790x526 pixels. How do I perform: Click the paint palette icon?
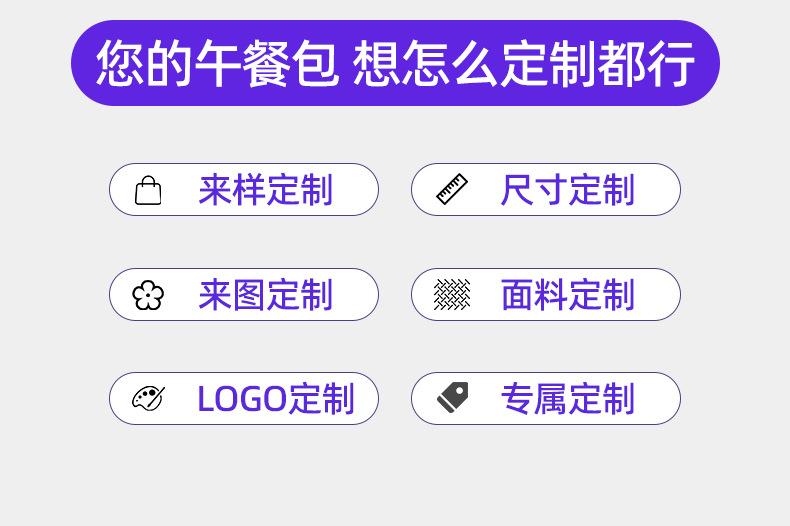point(148,398)
